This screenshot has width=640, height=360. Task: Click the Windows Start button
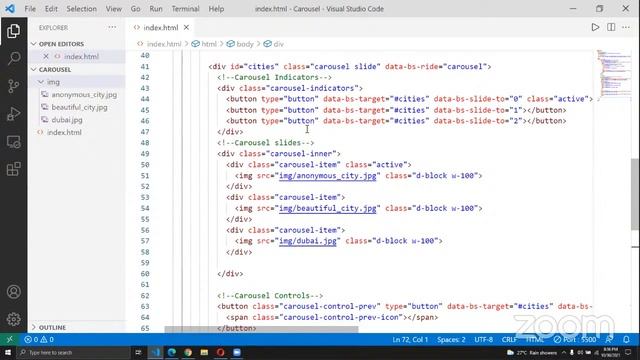pyautogui.click(x=8, y=352)
